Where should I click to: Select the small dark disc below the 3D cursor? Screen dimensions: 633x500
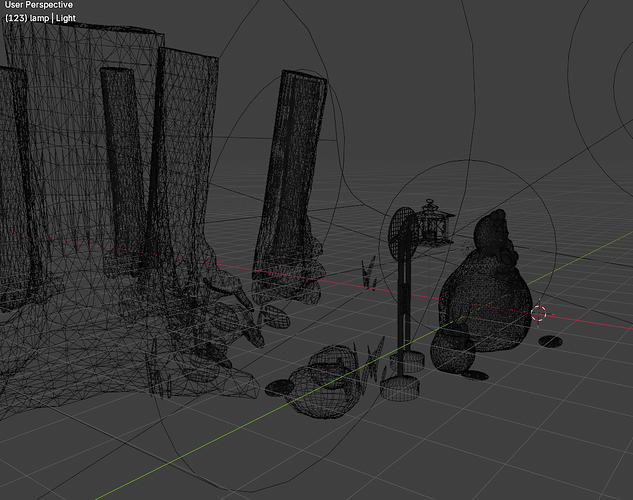tap(550, 342)
